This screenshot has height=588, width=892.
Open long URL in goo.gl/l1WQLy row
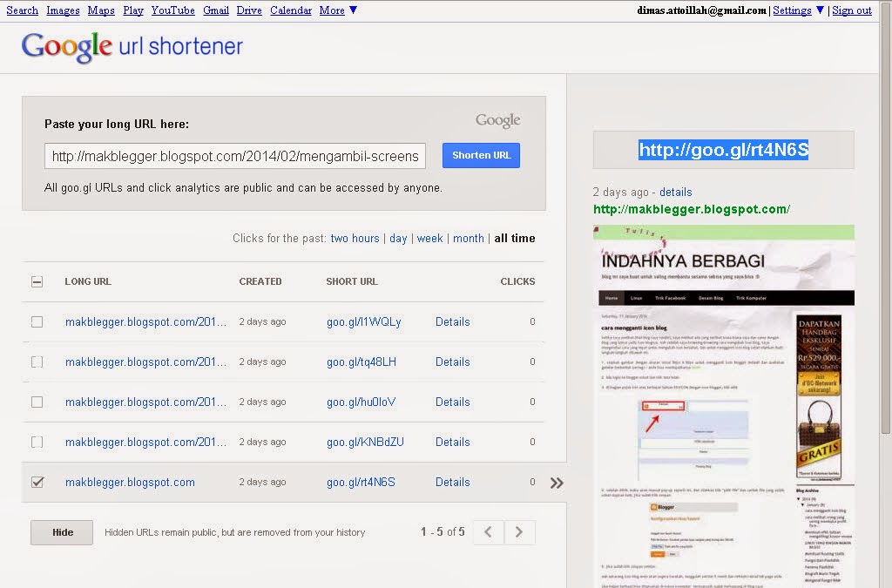pos(146,321)
